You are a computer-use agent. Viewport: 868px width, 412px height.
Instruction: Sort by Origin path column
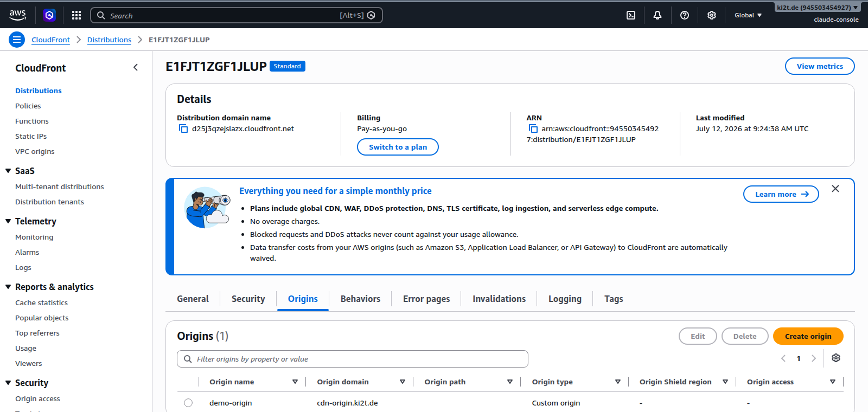(510, 382)
